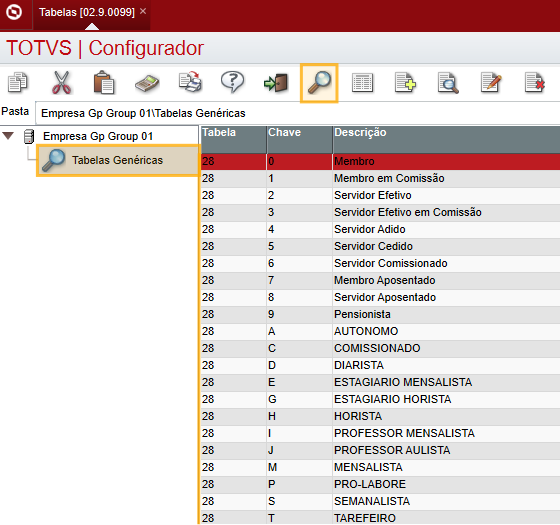The width and height of the screenshot is (560, 525).
Task: Click the list table view icon
Action: tap(362, 83)
